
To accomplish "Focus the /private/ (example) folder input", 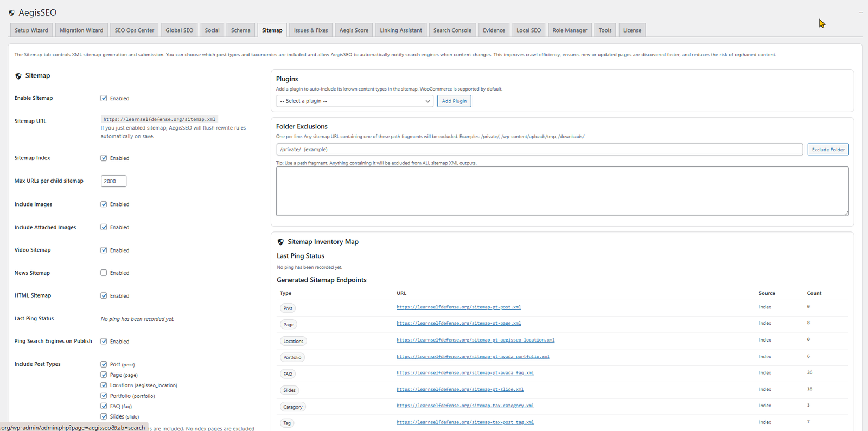I will (539, 150).
